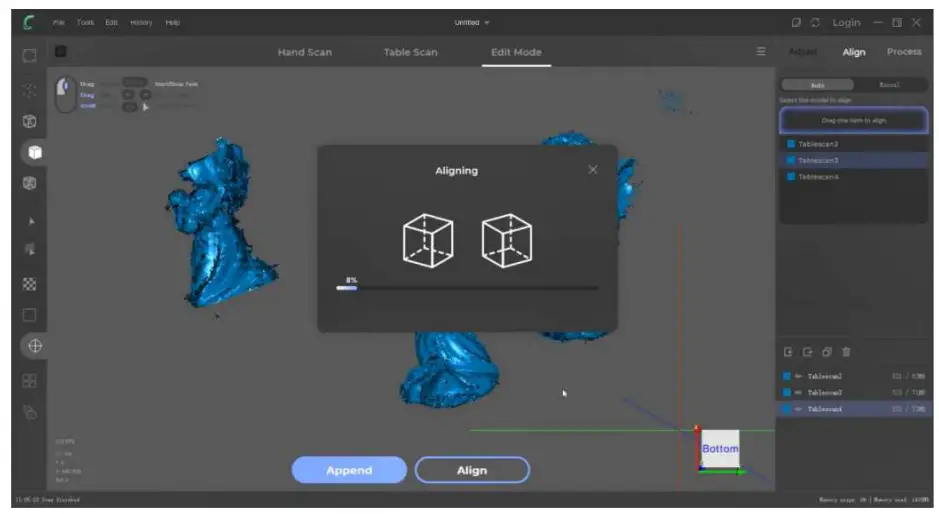
Task: Click the right cube graphic in the Aligning dialog
Action: click(507, 241)
